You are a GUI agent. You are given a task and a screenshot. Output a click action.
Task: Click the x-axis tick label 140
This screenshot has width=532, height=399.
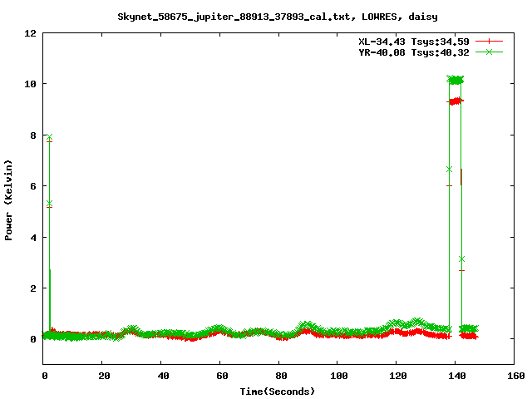pyautogui.click(x=456, y=376)
